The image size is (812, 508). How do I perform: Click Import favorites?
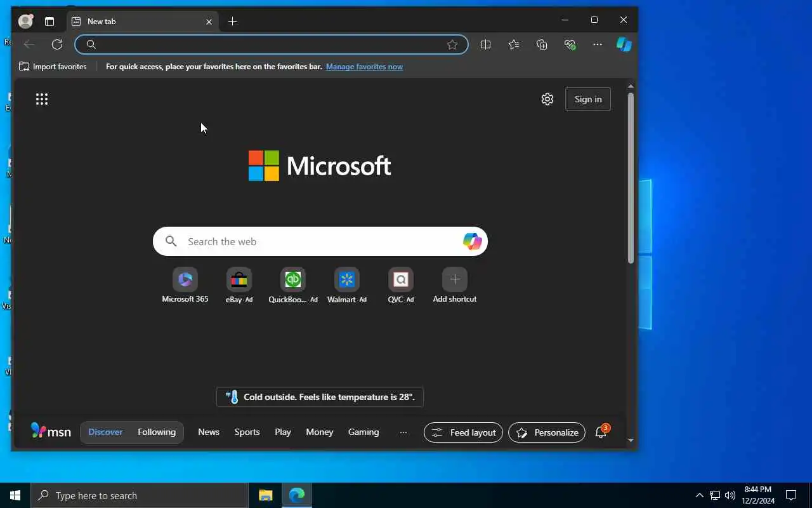[53, 67]
